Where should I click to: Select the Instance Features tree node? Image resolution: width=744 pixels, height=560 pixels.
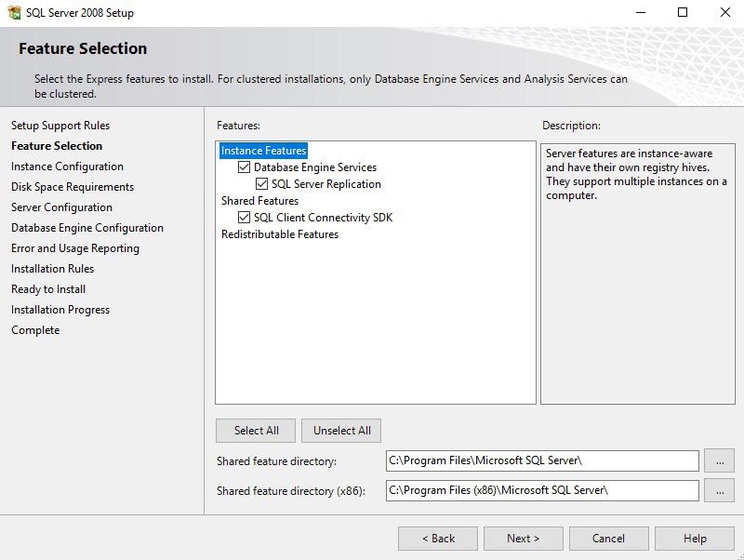click(263, 151)
